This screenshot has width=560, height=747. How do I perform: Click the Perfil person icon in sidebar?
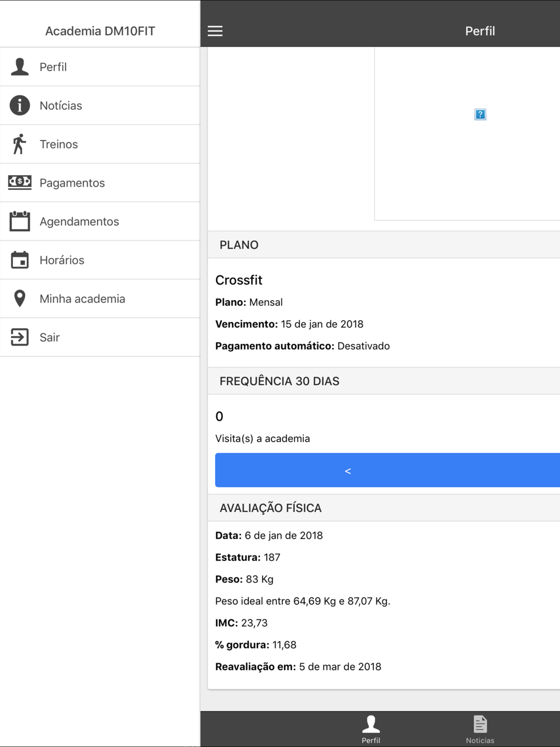pyautogui.click(x=20, y=67)
